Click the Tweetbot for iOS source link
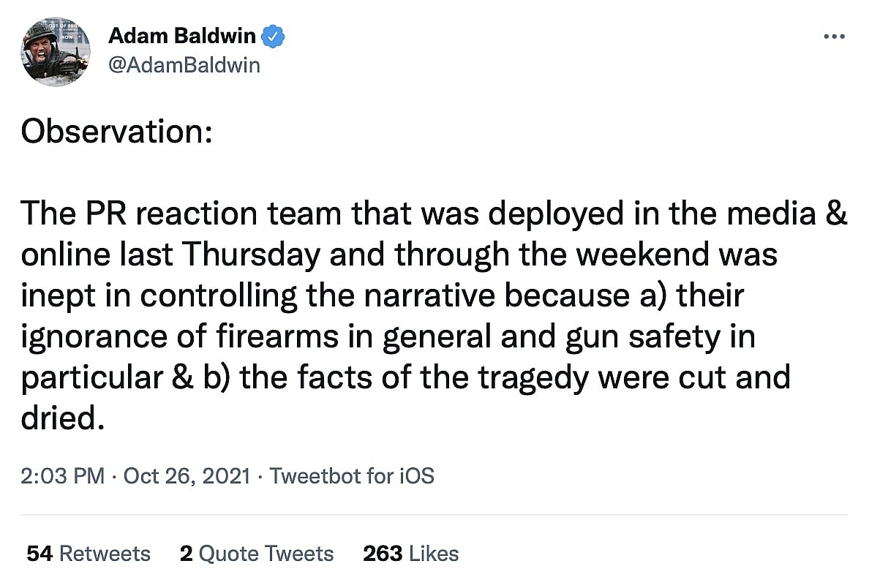This screenshot has width=869, height=588. click(x=352, y=476)
